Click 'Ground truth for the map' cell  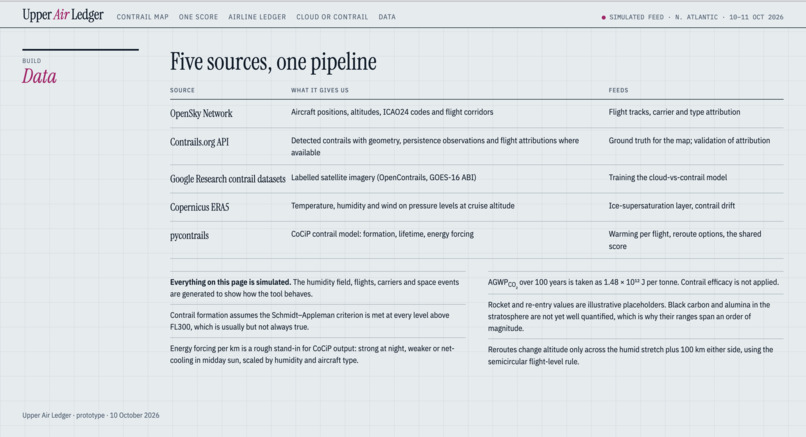(x=689, y=140)
